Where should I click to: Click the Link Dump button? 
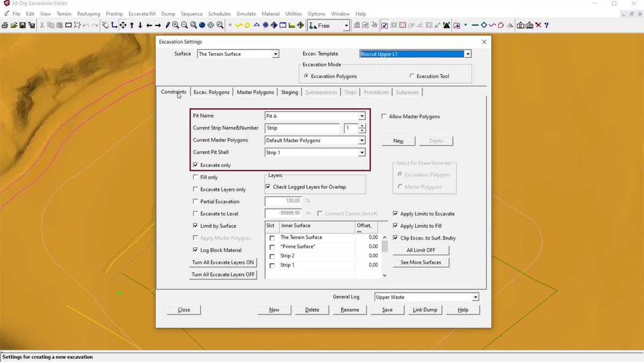[425, 309]
